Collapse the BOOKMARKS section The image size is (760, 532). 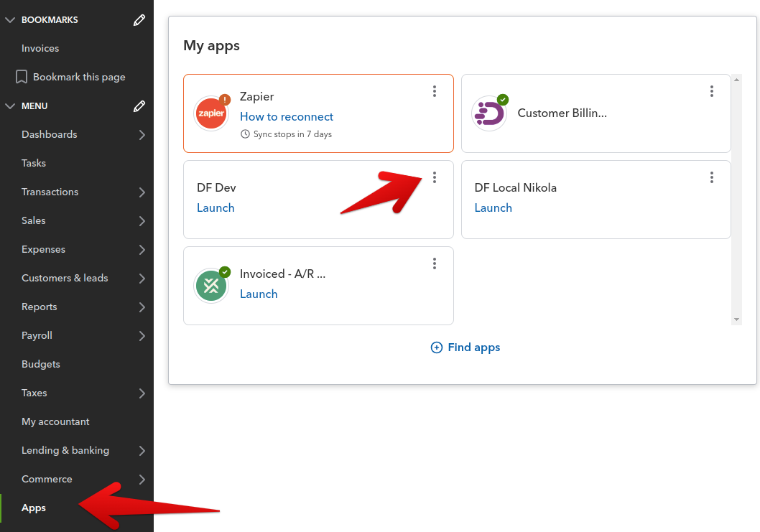coord(9,20)
